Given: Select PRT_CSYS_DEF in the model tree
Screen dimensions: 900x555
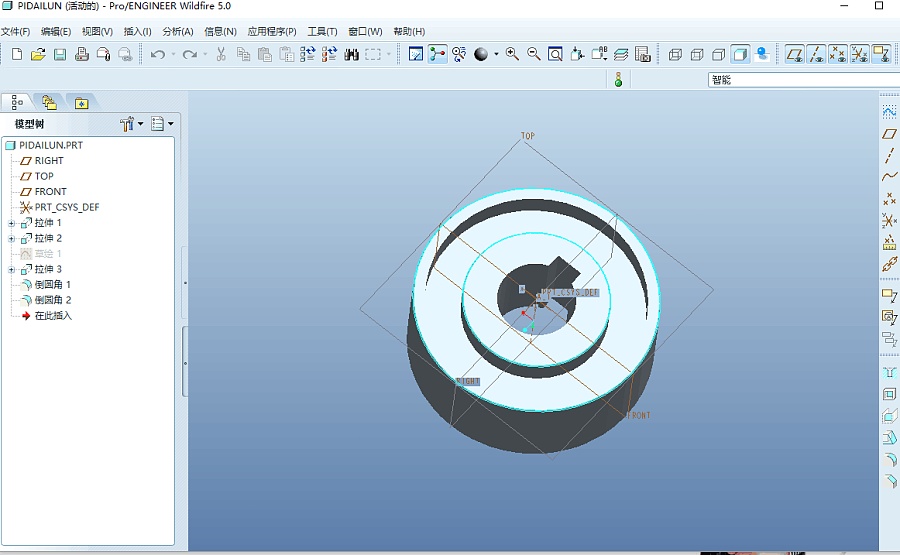Looking at the screenshot, I should point(60,207).
